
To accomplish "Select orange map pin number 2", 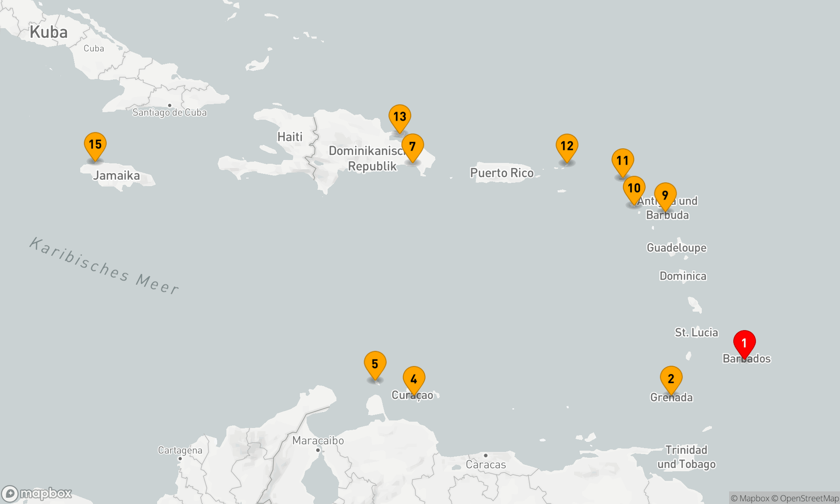I will pyautogui.click(x=671, y=378).
